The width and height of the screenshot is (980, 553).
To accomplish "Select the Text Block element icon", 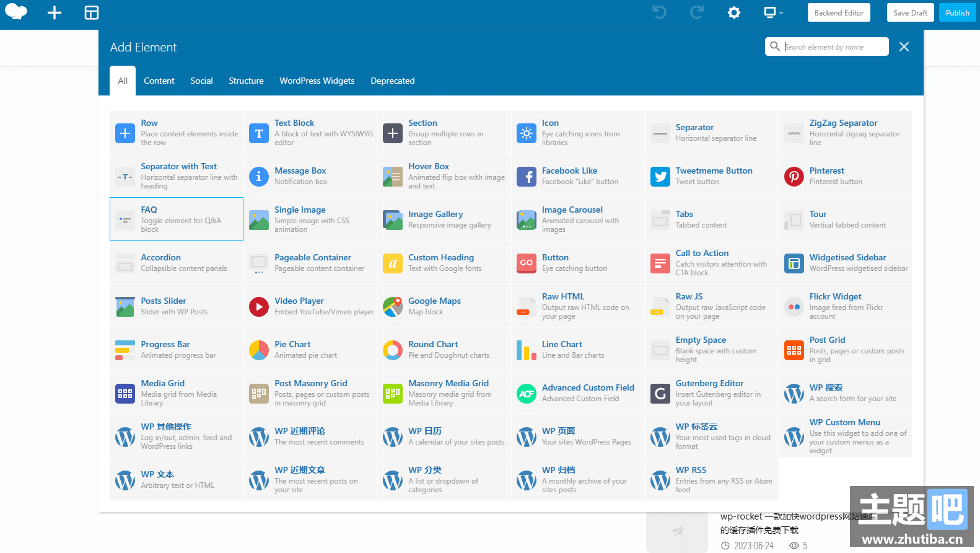I will point(259,133).
